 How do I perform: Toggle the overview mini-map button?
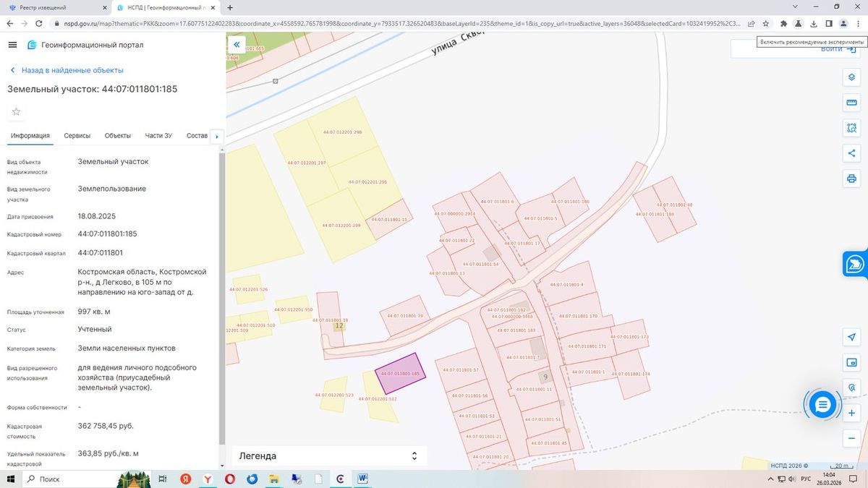coord(851,362)
